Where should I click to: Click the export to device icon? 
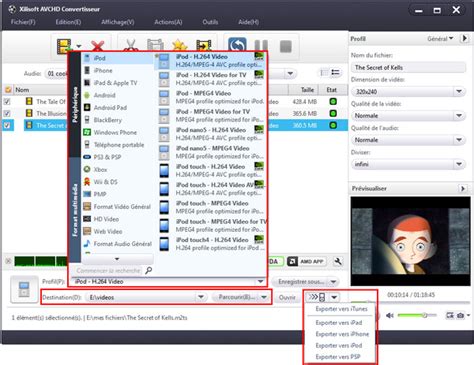[x=317, y=297]
